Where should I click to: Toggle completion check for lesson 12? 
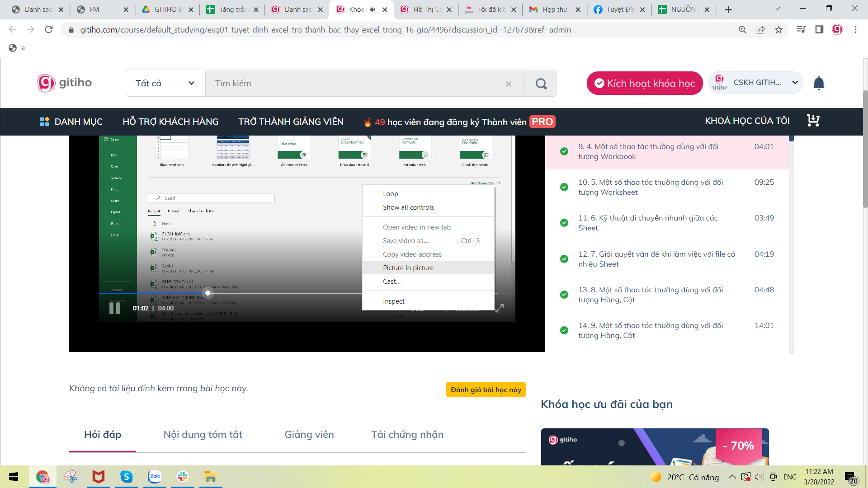(x=564, y=259)
